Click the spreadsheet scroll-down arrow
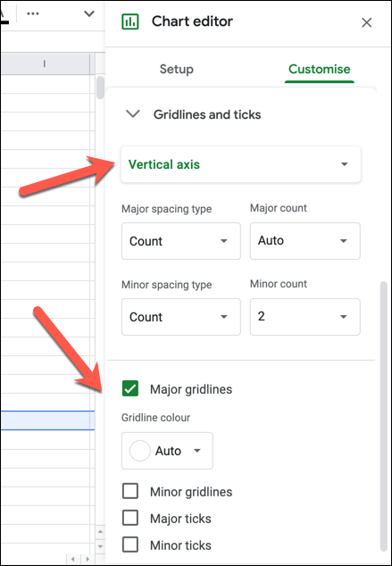The image size is (392, 566). point(100,546)
